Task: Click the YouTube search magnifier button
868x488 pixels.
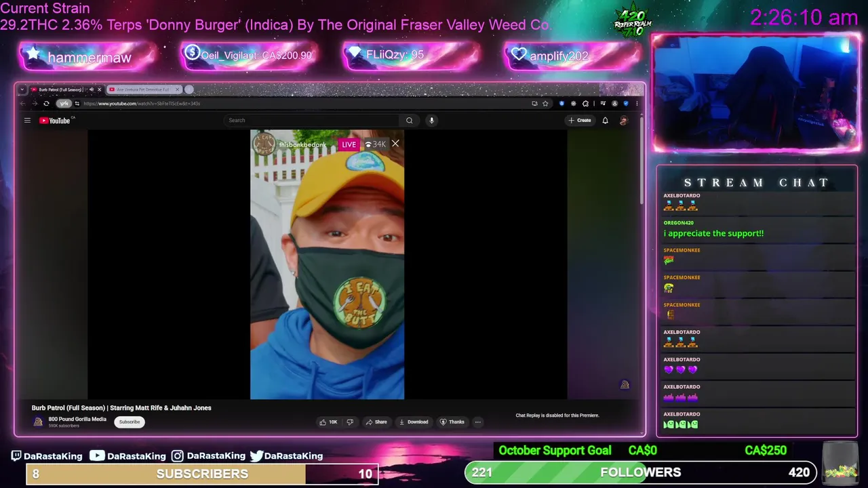Action: pyautogui.click(x=409, y=121)
